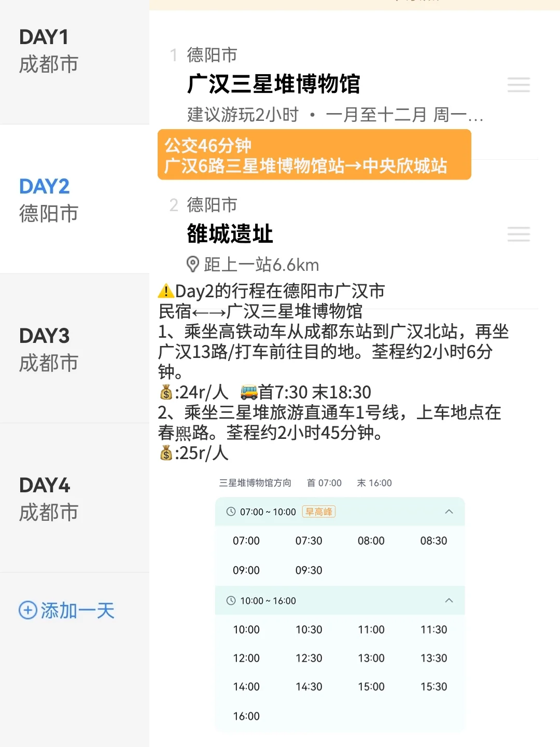Select the 08:30 departure time
This screenshot has height=747, width=560.
pos(434,541)
